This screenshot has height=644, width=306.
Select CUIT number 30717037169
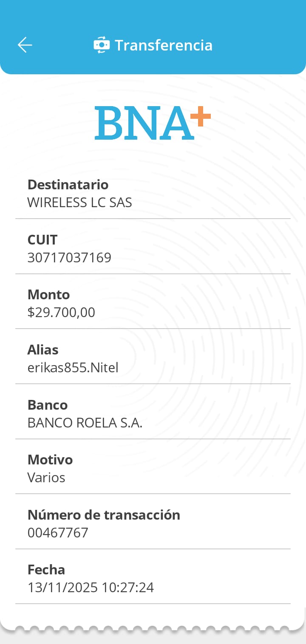tap(69, 258)
